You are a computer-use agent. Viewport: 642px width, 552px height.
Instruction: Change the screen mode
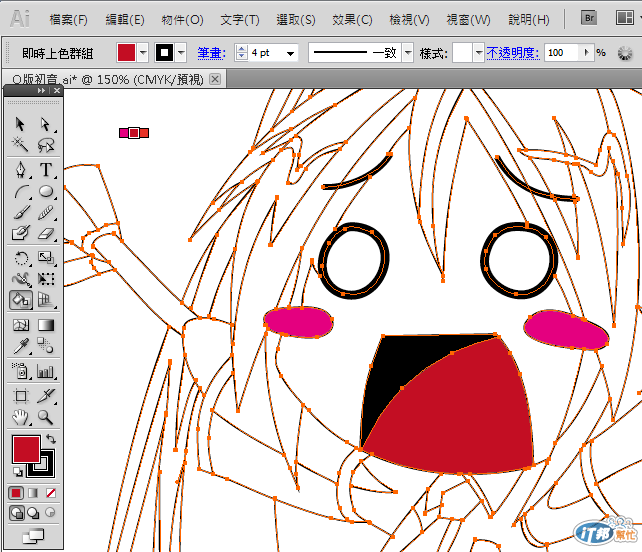pos(33,536)
